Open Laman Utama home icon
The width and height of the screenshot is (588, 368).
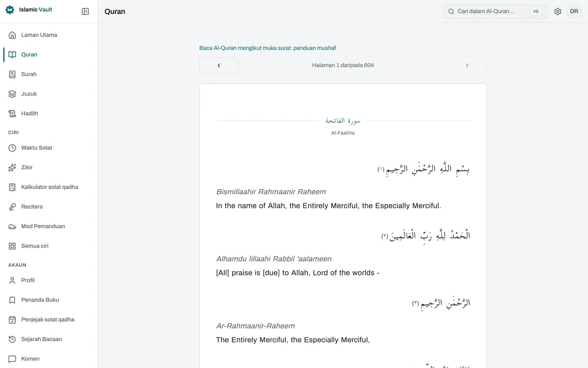[x=12, y=35]
